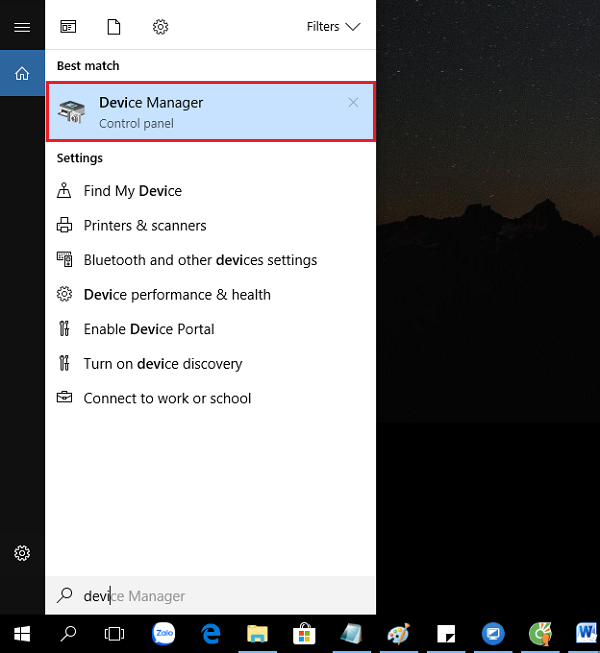Open Printers & scanners setting

(144, 226)
